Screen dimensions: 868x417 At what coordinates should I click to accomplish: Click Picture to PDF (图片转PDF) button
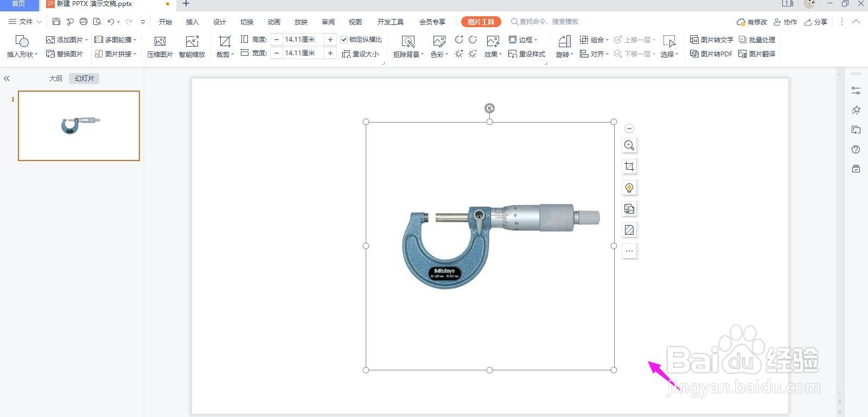point(712,54)
